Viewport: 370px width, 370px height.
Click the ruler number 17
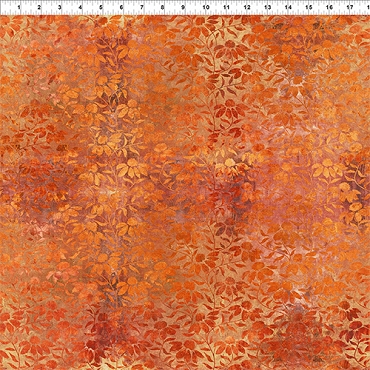pyautogui.click(x=350, y=7)
